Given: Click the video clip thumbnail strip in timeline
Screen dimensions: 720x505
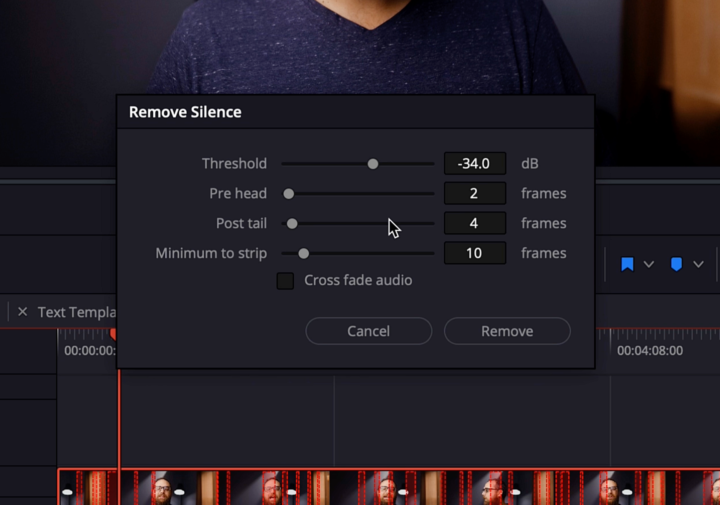Looking at the screenshot, I should 388,487.
